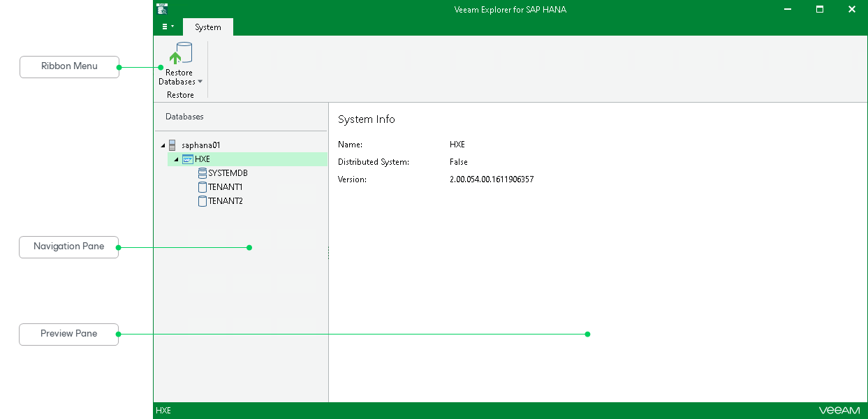This screenshot has width=868, height=419.
Task: Select the TENANT2 database name
Action: pyautogui.click(x=225, y=201)
